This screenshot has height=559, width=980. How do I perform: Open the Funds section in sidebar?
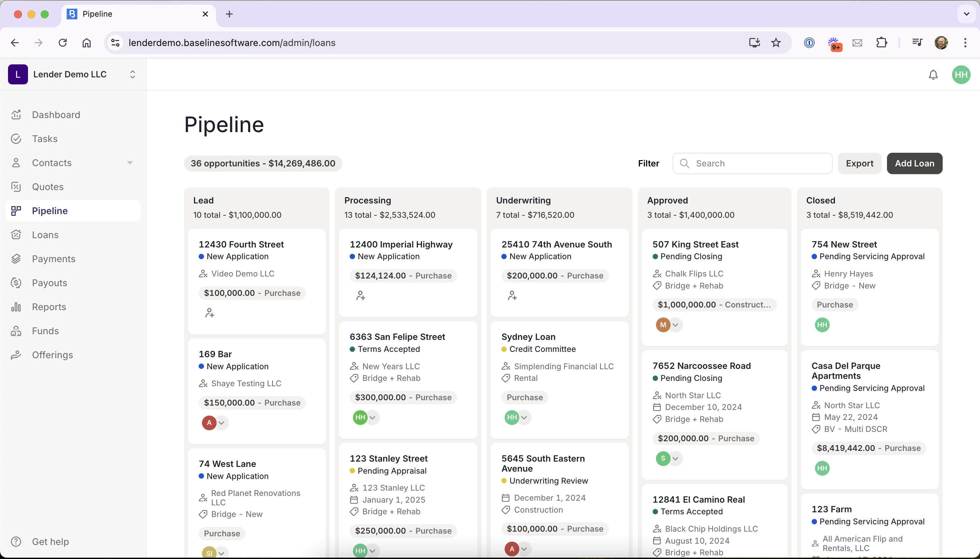point(45,331)
